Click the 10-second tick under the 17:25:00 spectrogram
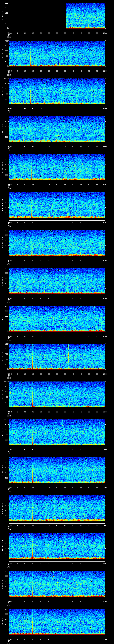Screen dimensions: 114x644 pos(25,639)
